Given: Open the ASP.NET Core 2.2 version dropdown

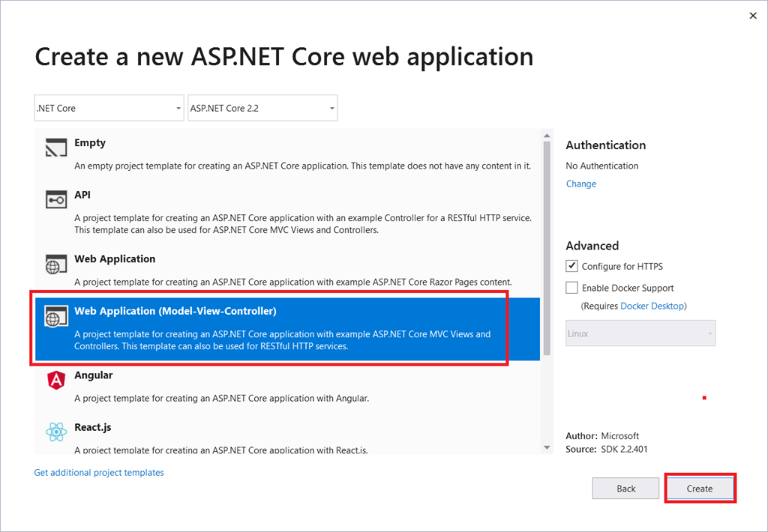Looking at the screenshot, I should coord(262,107).
